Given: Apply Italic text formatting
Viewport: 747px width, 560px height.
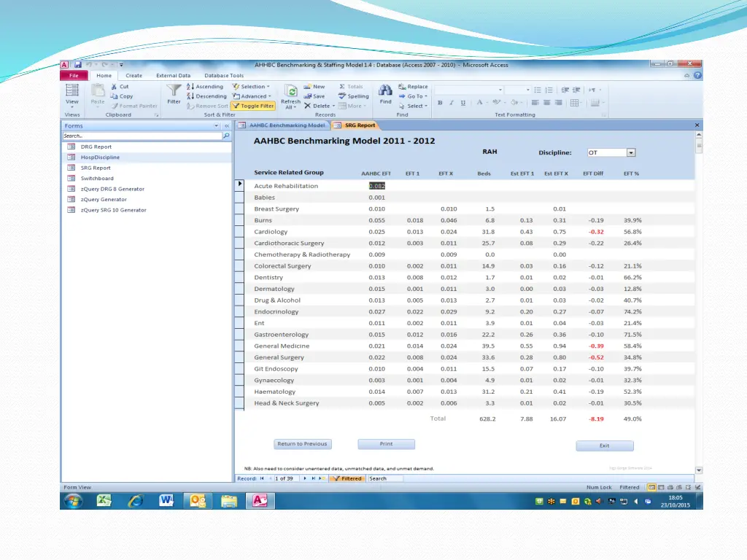Looking at the screenshot, I should click(x=451, y=102).
